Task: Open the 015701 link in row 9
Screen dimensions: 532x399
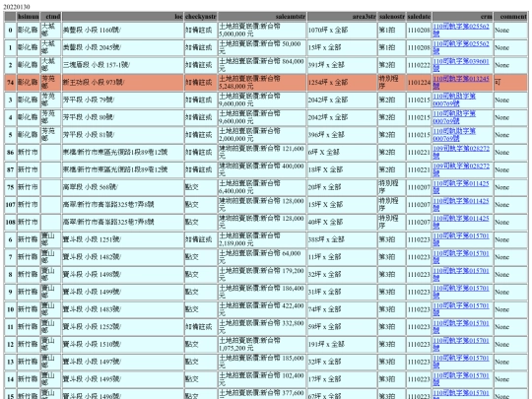Action: click(x=461, y=293)
